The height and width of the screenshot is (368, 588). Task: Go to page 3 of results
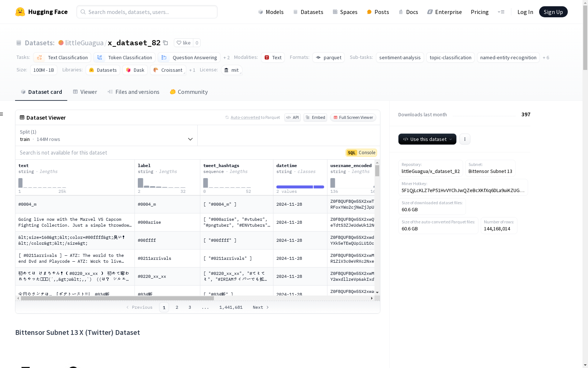pos(190,308)
